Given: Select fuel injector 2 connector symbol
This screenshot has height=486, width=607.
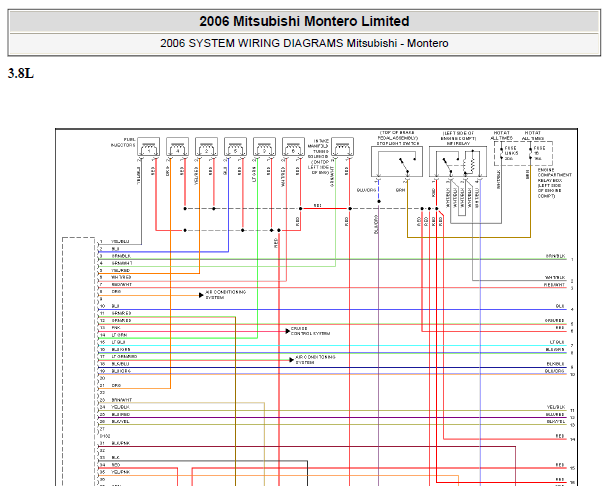Looking at the screenshot, I should [206, 147].
